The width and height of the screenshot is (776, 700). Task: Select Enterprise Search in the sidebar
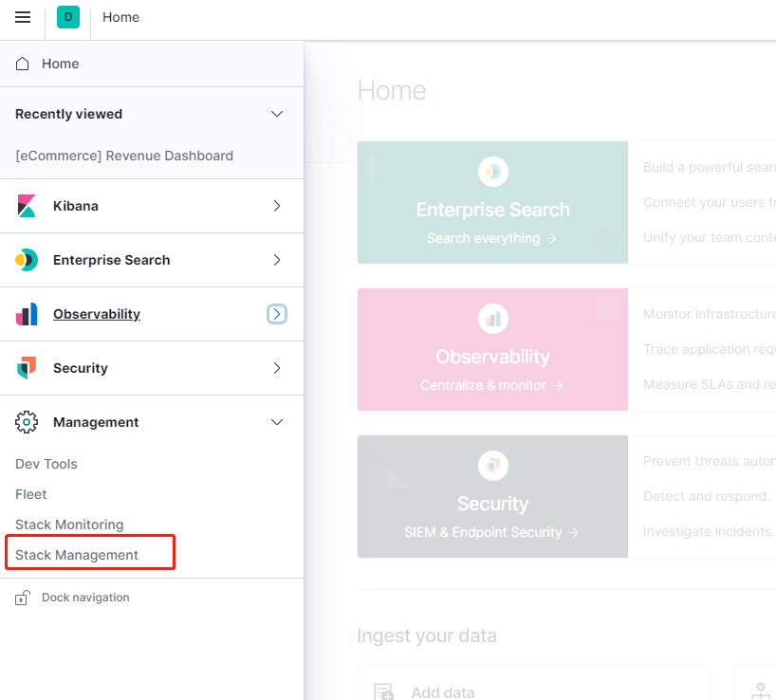pos(111,260)
